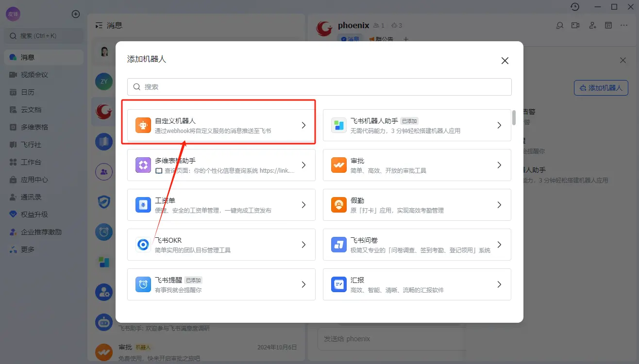The image size is (639, 364).
Task: Click the 皮锋 user avatar
Action: [13, 14]
